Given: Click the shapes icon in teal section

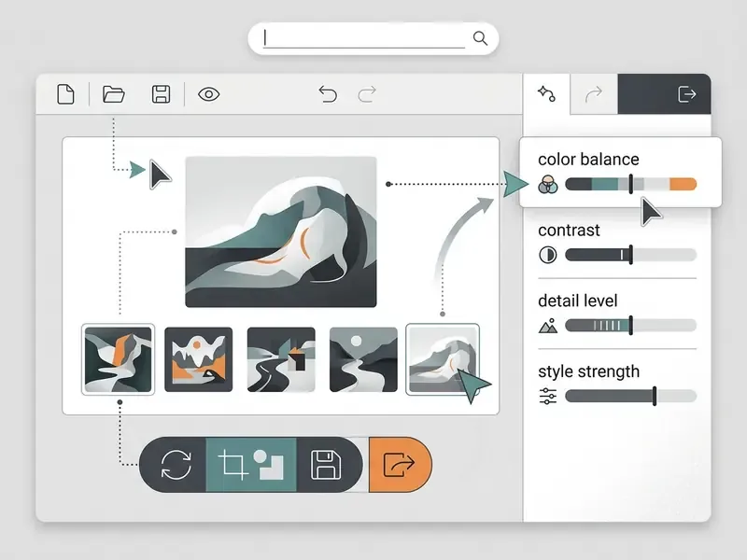Looking at the screenshot, I should point(268,464).
